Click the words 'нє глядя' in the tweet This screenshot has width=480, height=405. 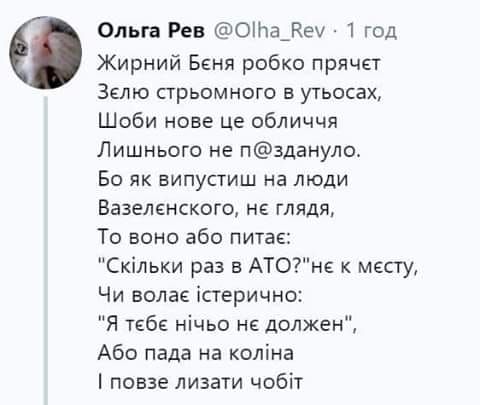[290, 209]
